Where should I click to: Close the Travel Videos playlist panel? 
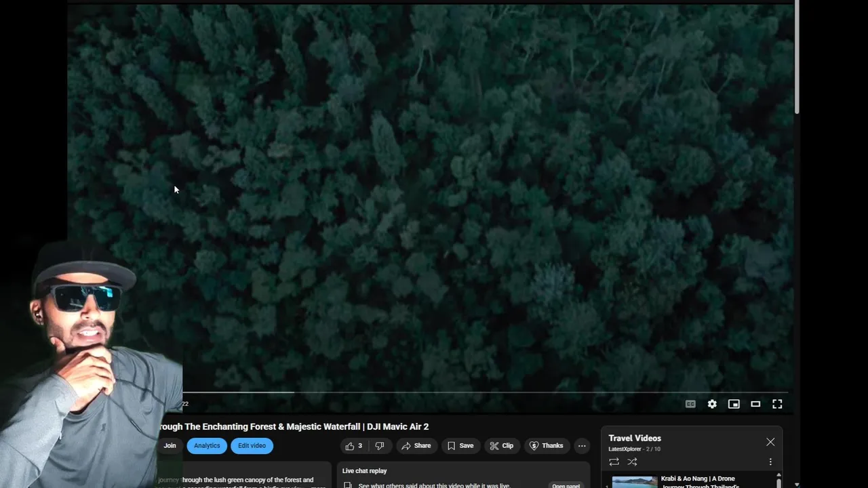(770, 442)
